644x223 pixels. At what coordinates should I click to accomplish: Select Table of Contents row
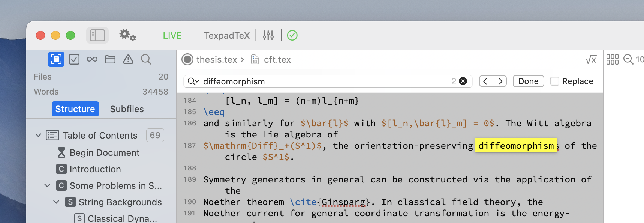(101, 135)
